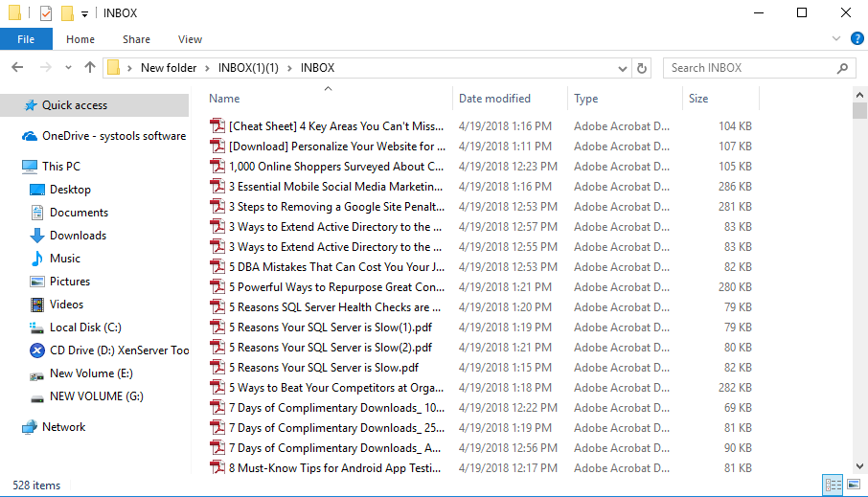This screenshot has width=868, height=497.
Task: Open Customize Quick Access Toolbar dropdown
Action: click(84, 13)
